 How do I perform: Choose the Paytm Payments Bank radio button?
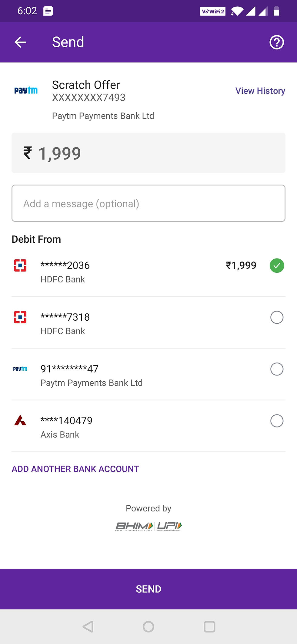coord(277,369)
